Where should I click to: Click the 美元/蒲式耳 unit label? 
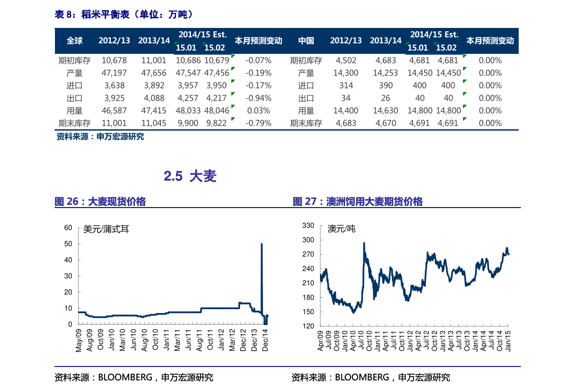coord(106,230)
